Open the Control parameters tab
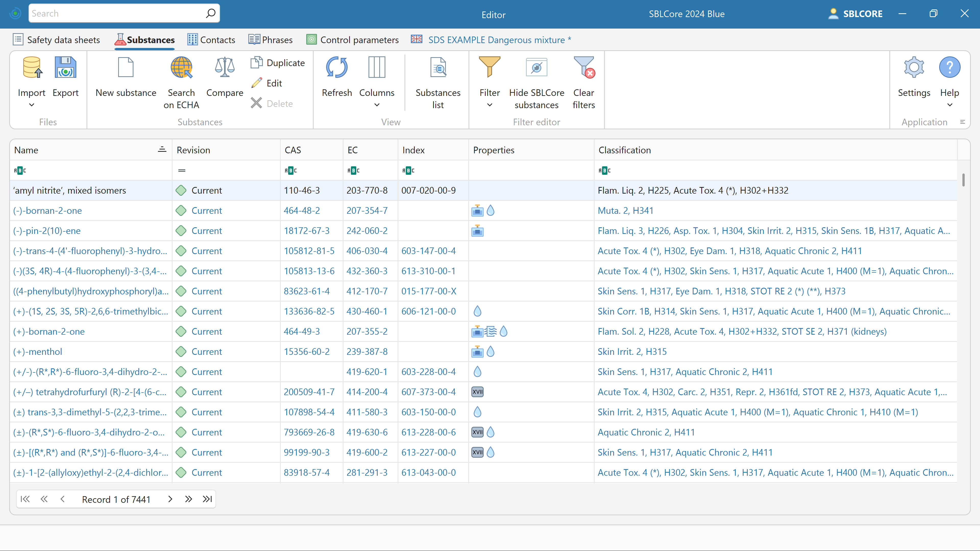This screenshot has height=551, width=980. point(353,40)
